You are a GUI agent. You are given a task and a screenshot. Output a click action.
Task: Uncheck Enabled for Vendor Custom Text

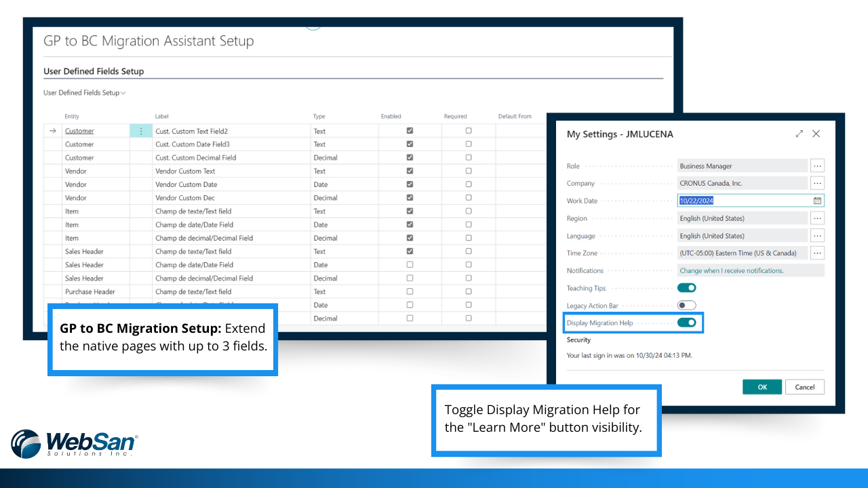pyautogui.click(x=410, y=171)
